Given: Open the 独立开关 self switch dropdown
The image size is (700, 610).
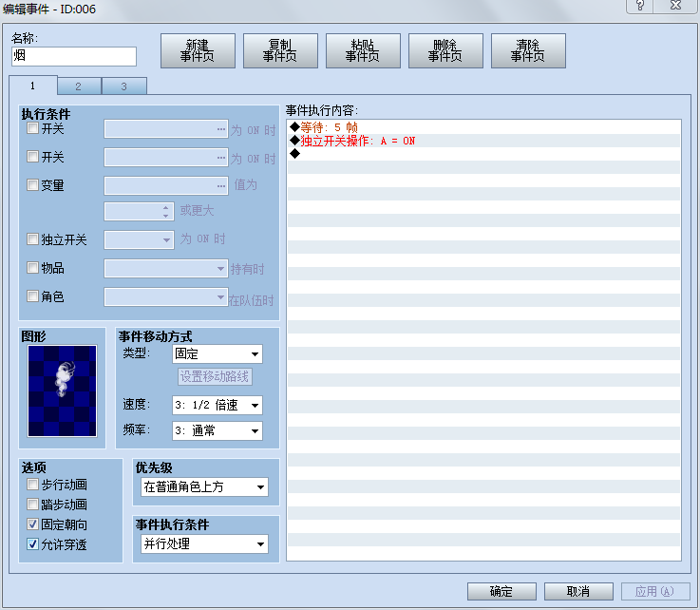Looking at the screenshot, I should [x=139, y=239].
